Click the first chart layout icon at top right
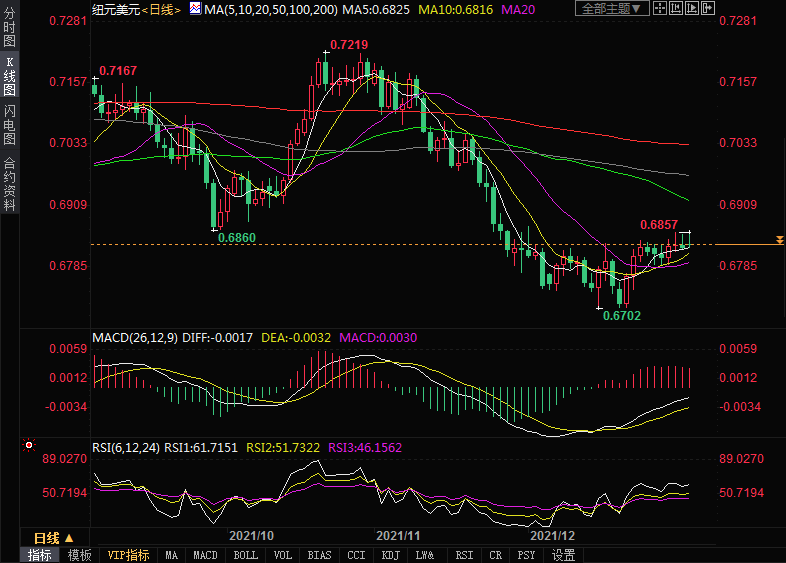This screenshot has width=786, height=563. pyautogui.click(x=659, y=9)
